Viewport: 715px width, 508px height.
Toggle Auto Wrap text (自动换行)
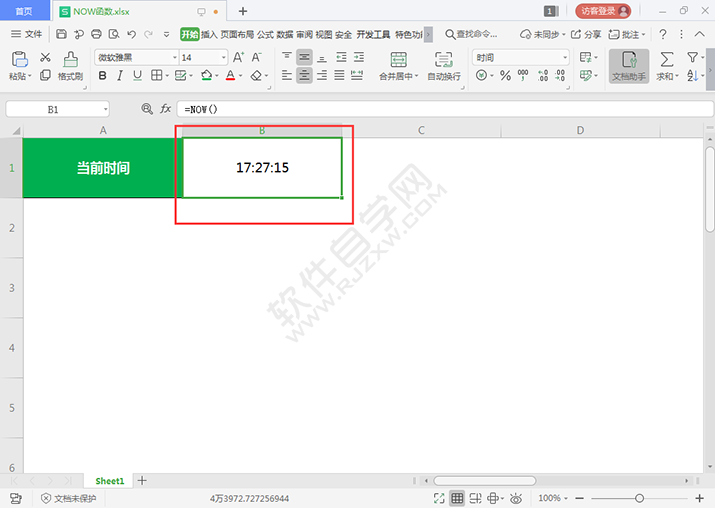coord(444,66)
